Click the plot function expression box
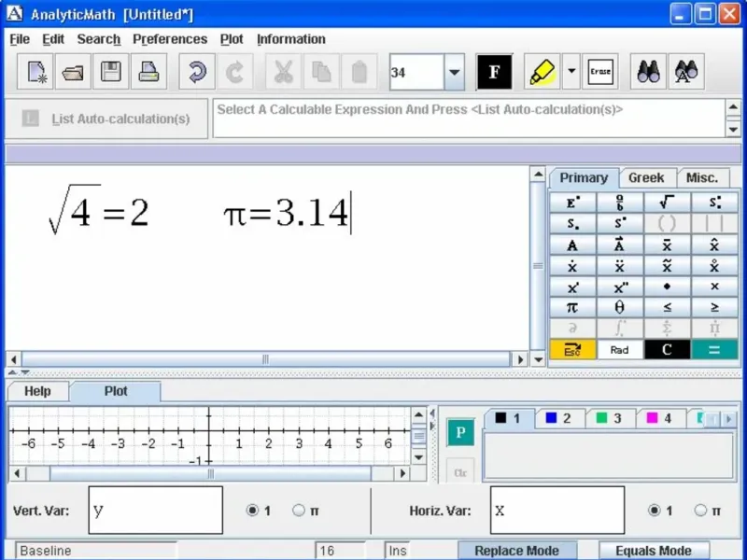This screenshot has height=560, width=747. coord(609,455)
